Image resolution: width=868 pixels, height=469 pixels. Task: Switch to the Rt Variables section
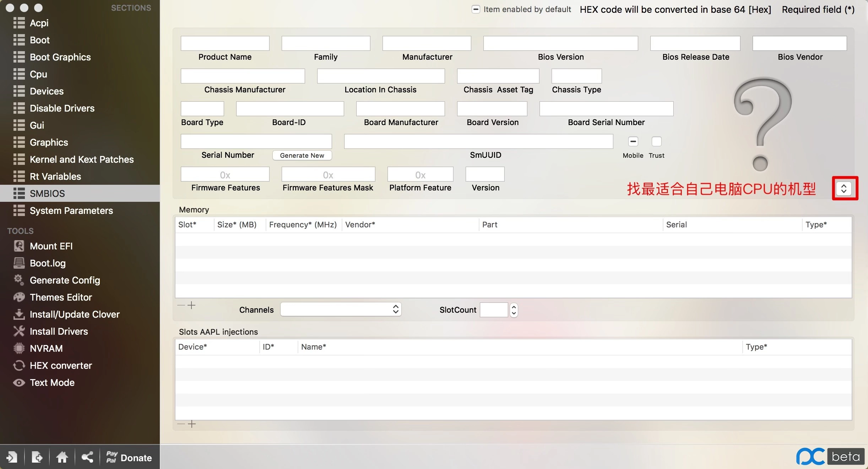55,176
